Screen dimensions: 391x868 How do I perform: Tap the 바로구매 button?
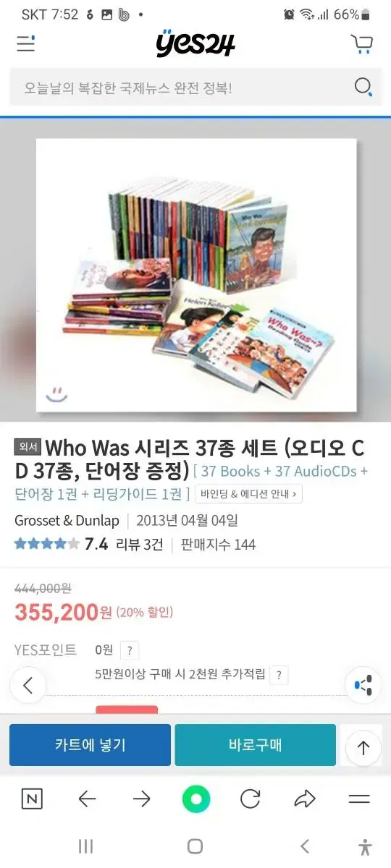pos(255,744)
